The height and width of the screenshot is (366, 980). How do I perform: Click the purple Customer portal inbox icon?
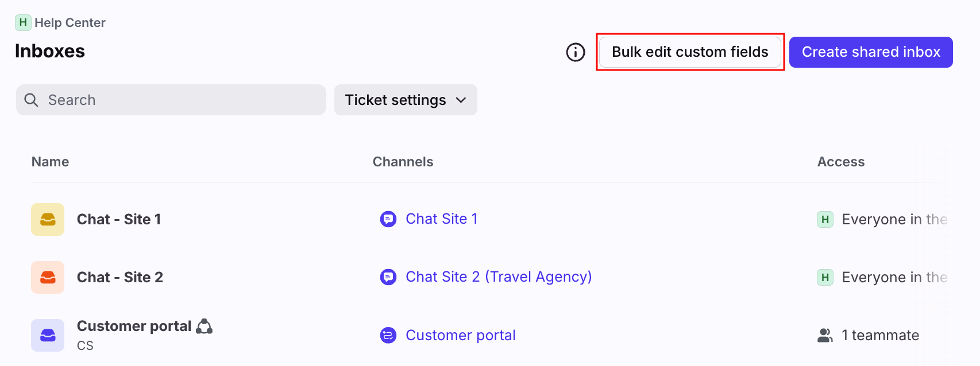pyautogui.click(x=48, y=335)
